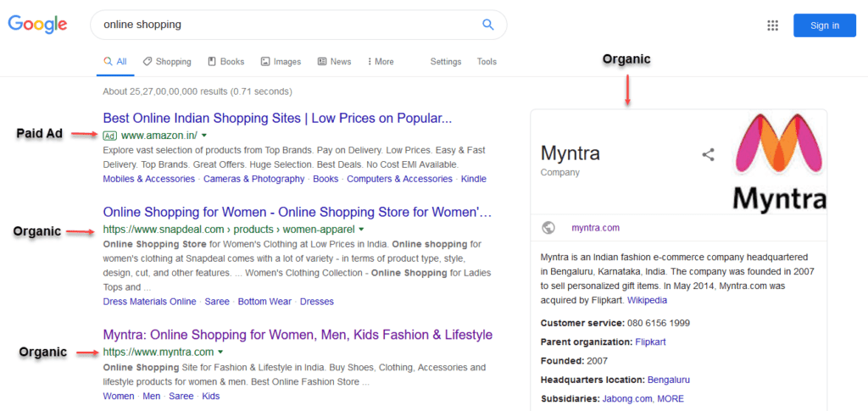Click the globe icon beside myntra.com
This screenshot has width=868, height=411.
point(548,228)
